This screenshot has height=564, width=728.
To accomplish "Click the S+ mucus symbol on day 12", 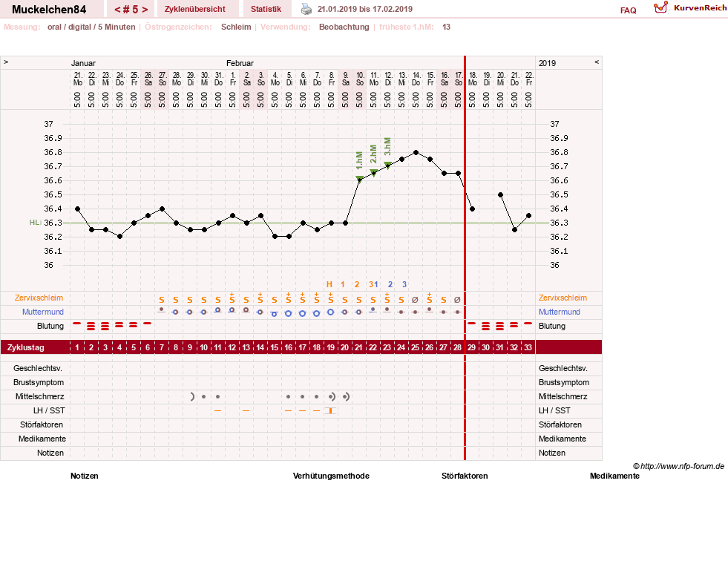I will point(232,298).
